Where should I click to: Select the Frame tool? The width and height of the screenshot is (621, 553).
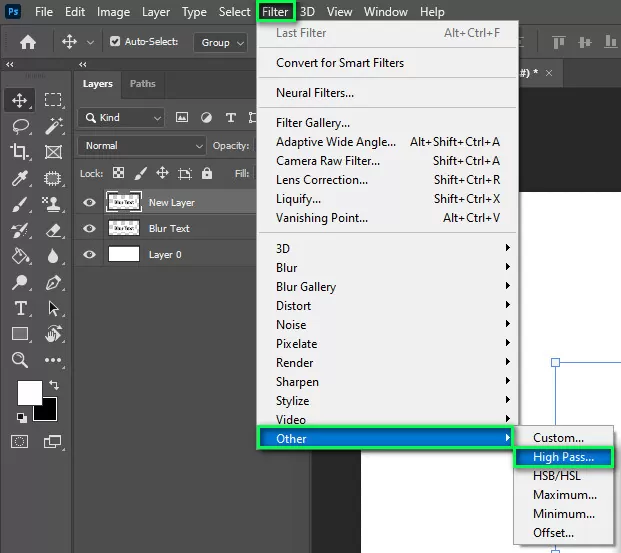click(53, 152)
